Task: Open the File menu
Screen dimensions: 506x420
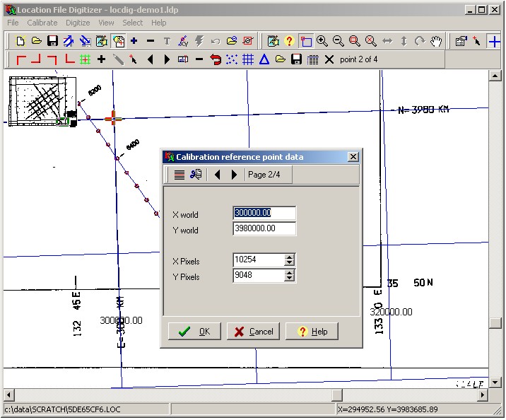Action: 13,23
